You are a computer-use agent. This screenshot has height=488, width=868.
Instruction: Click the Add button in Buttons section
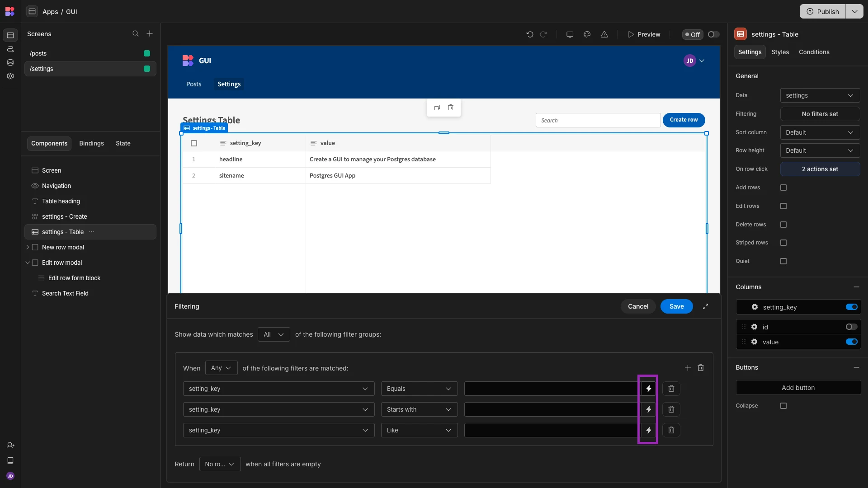pos(798,388)
